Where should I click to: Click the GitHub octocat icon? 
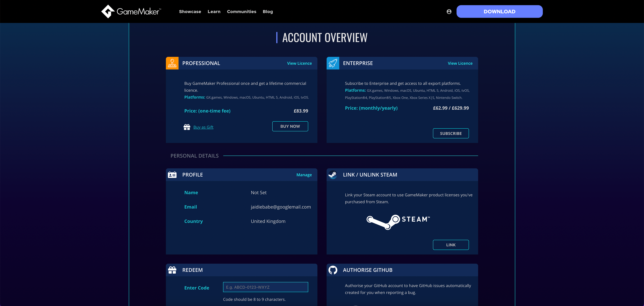pyautogui.click(x=333, y=270)
